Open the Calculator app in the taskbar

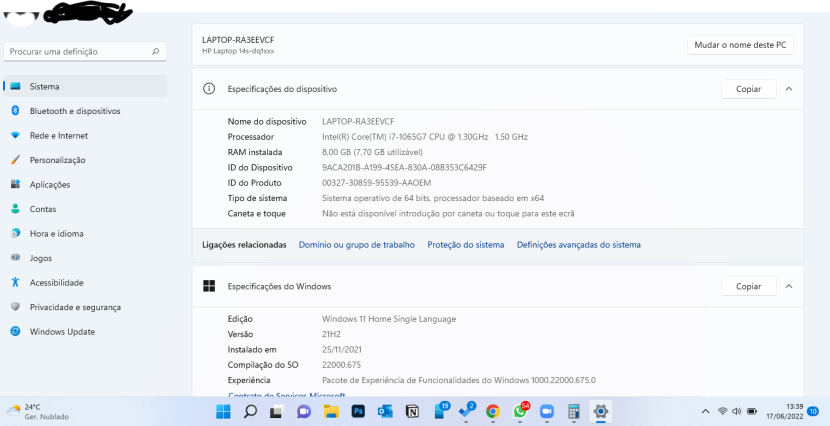(x=573, y=412)
